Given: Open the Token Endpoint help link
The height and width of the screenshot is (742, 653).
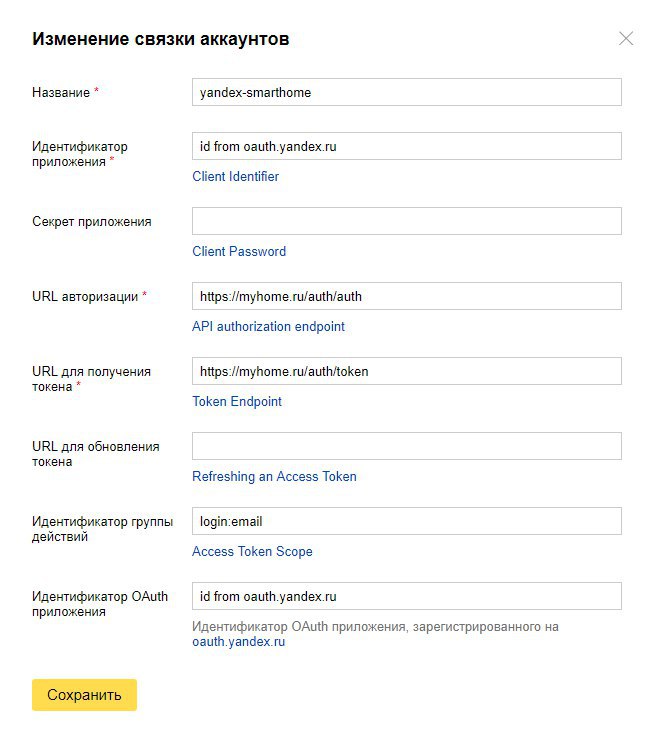Looking at the screenshot, I should 237,401.
